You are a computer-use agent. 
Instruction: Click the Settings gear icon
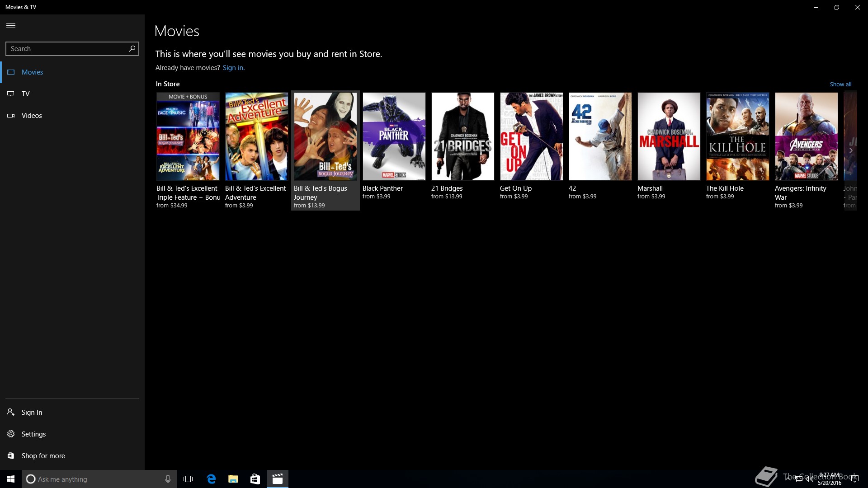[11, 434]
